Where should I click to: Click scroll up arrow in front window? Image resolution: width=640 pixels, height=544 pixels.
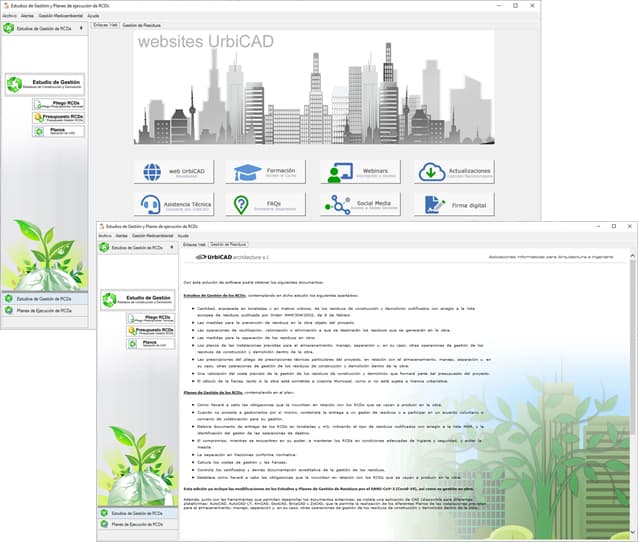[x=633, y=256]
